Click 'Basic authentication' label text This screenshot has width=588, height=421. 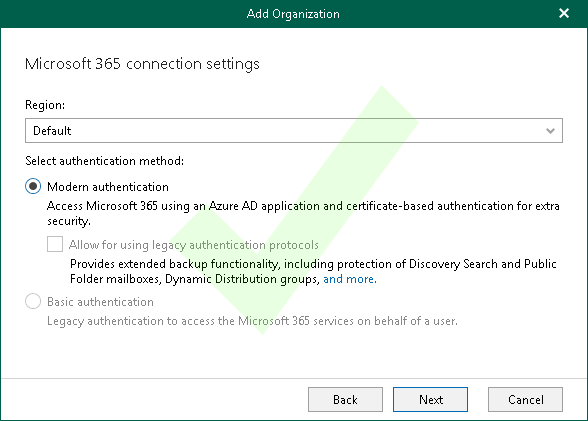pos(100,302)
